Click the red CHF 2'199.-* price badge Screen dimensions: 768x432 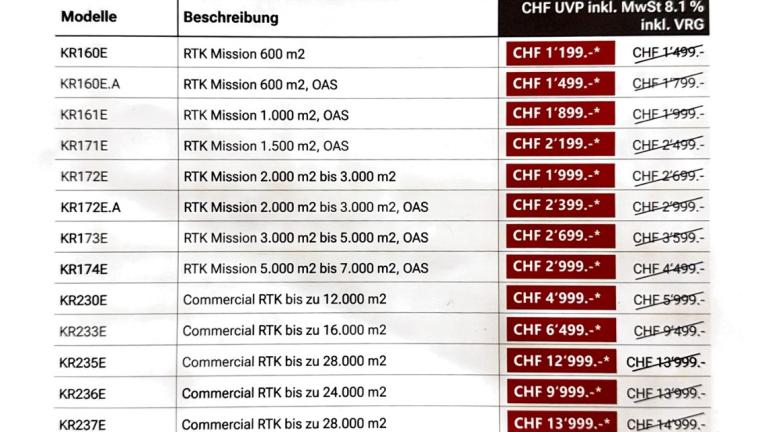(560, 144)
